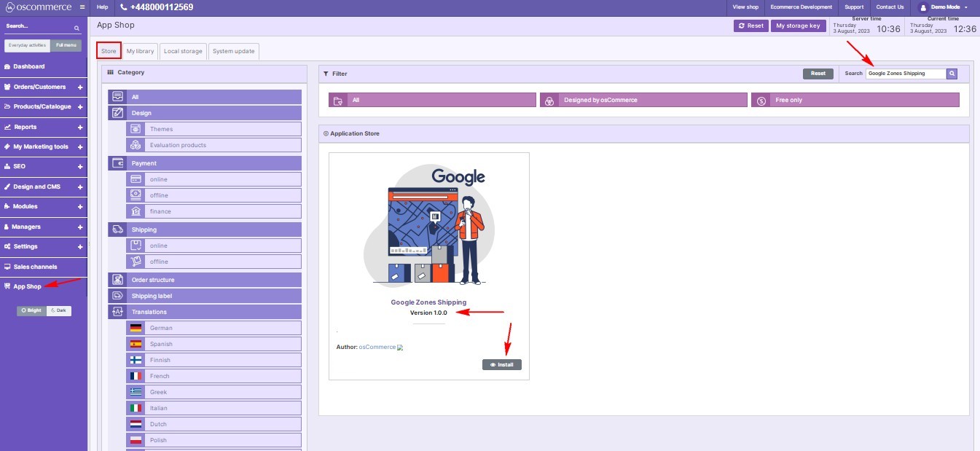Click the finance bank icon
Screen dimensions: 980x451
136,211
